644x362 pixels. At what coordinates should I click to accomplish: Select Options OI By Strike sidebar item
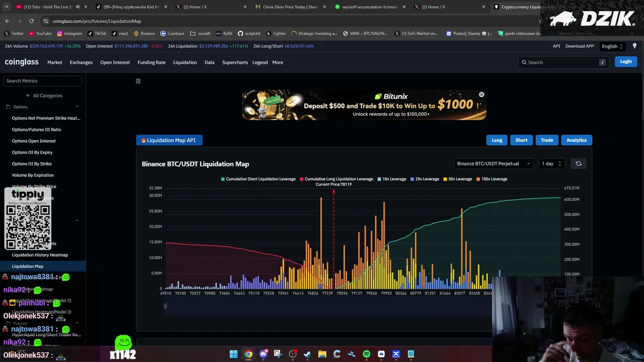point(32,164)
